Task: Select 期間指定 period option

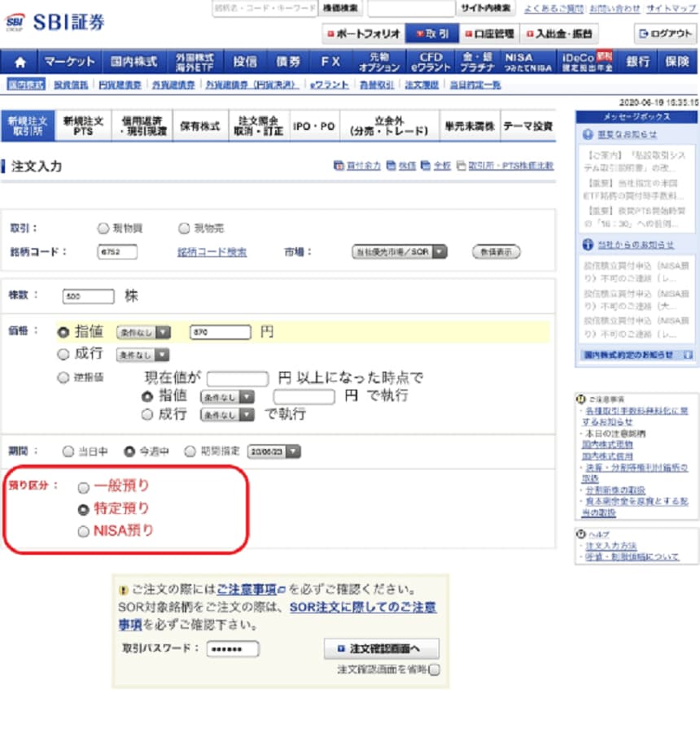Action: 190,451
